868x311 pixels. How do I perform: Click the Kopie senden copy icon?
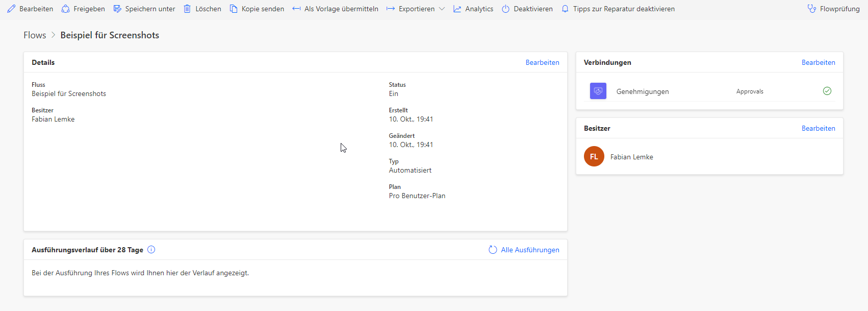[x=234, y=9]
